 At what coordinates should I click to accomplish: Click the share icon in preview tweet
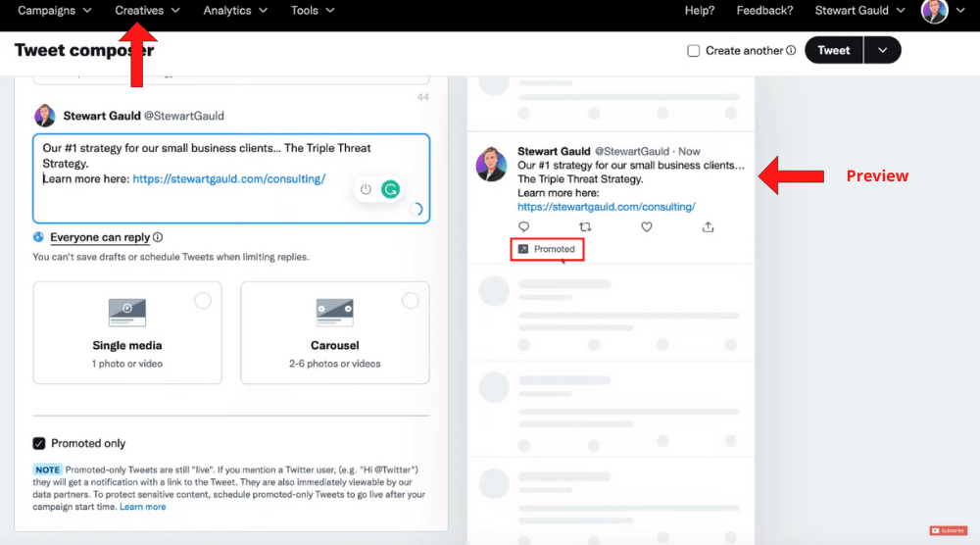pos(708,226)
